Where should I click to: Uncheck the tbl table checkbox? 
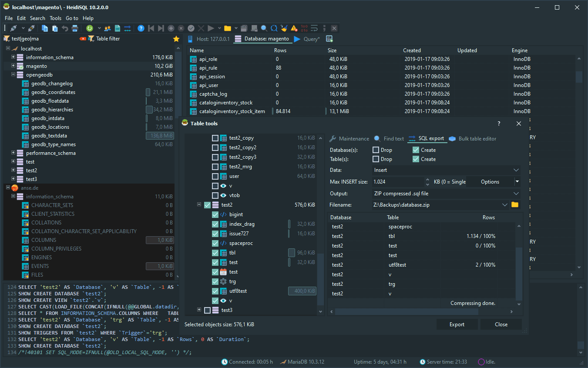[215, 252]
